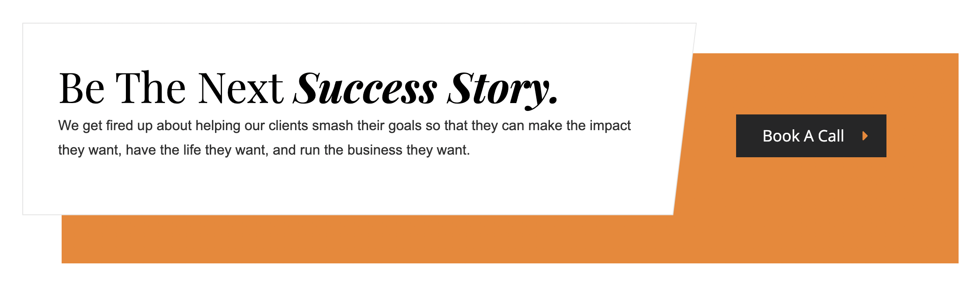
Task: Click the "Book A Call" label text
Action: pyautogui.click(x=803, y=136)
